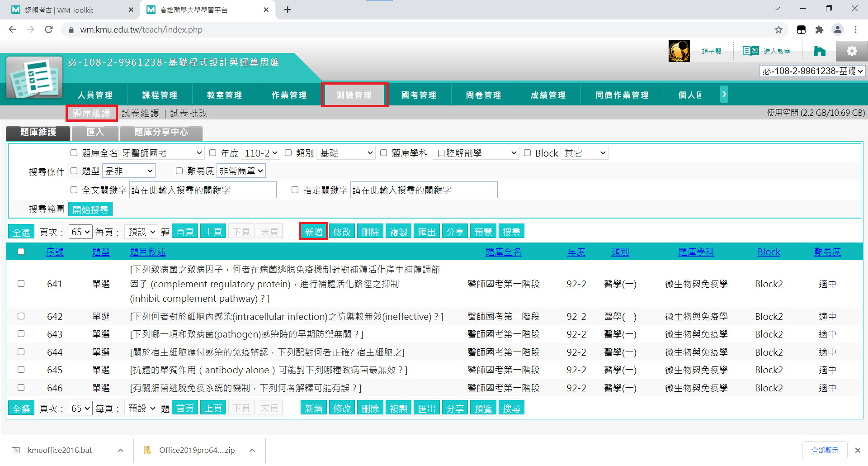Open Chrome's three-dot menu

(855, 30)
